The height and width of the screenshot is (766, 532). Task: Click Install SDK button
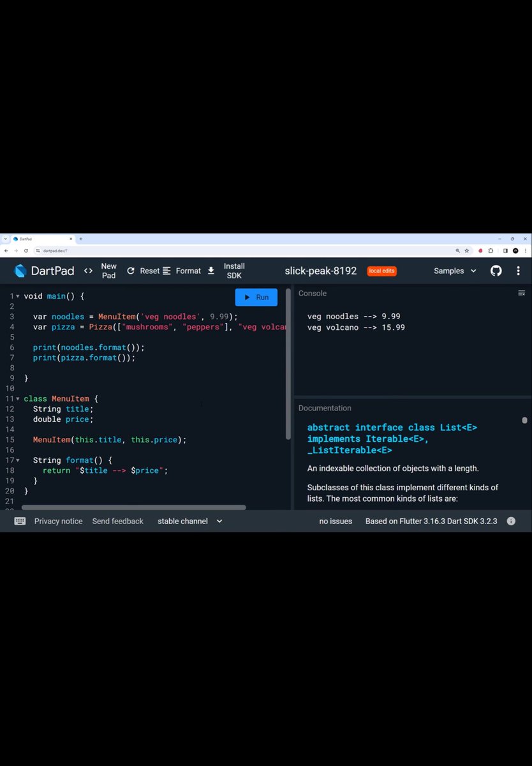(x=228, y=271)
